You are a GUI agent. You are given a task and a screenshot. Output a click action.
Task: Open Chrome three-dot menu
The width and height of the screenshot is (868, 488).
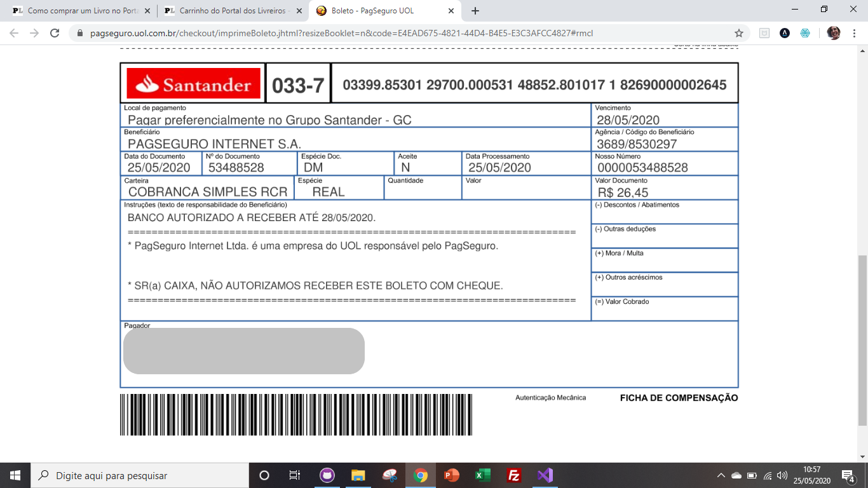(x=854, y=33)
